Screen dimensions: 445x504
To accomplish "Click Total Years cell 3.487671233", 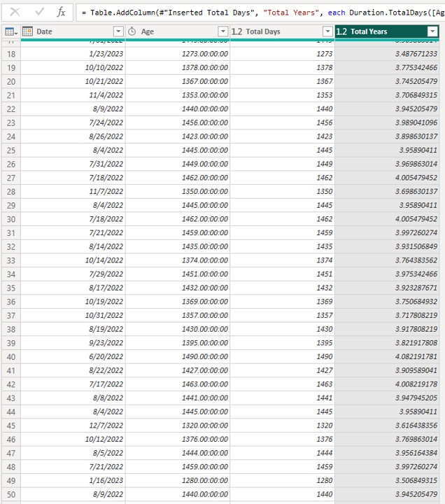I will (387, 54).
